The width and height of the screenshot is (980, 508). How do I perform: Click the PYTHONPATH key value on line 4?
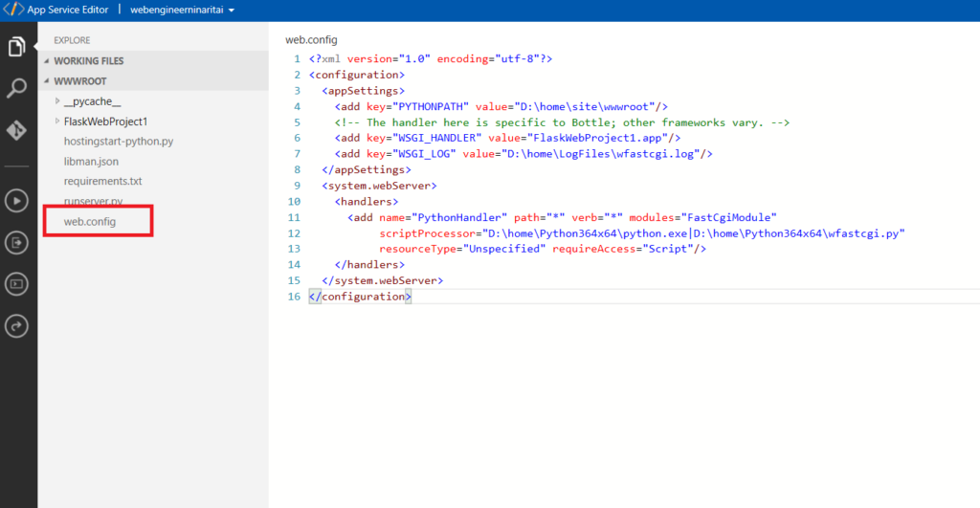431,106
